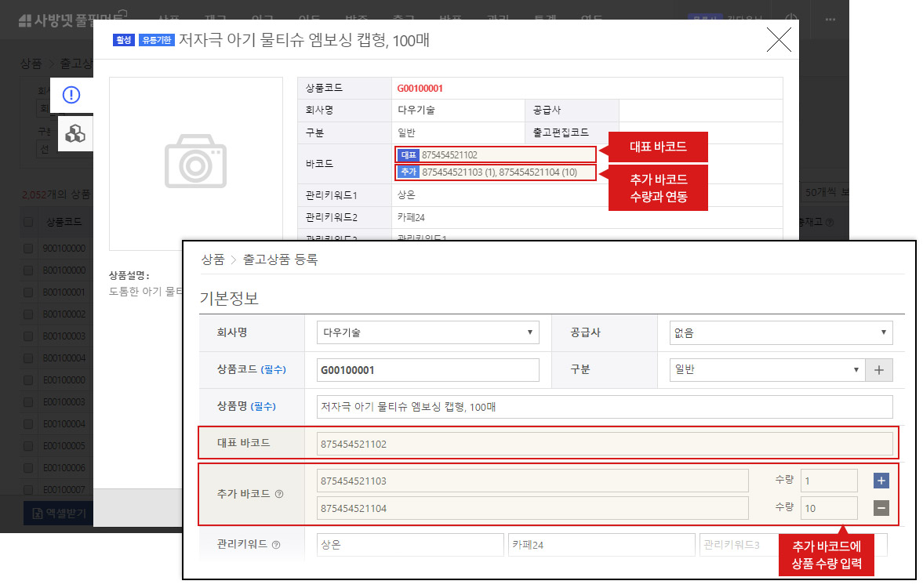Check the row checkbox for 900100000
Viewport: 923px width, 588px height.
pos(28,248)
